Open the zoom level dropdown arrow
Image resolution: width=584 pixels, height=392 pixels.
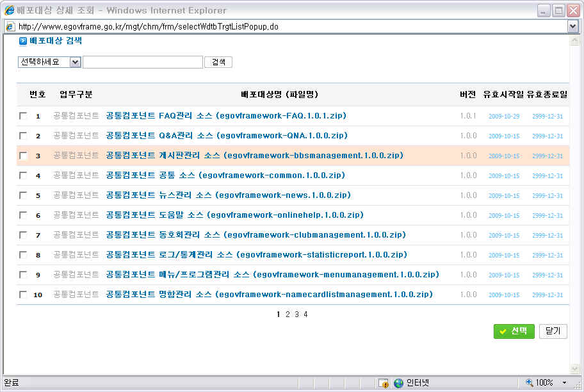[564, 383]
